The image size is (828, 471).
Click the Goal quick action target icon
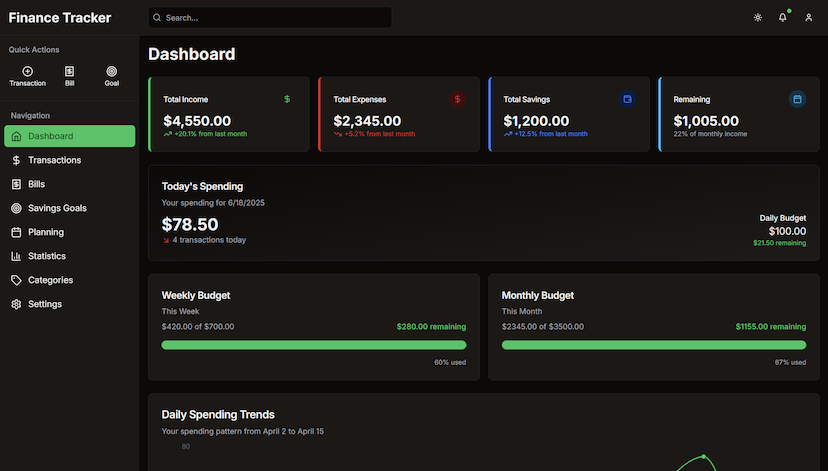111,72
